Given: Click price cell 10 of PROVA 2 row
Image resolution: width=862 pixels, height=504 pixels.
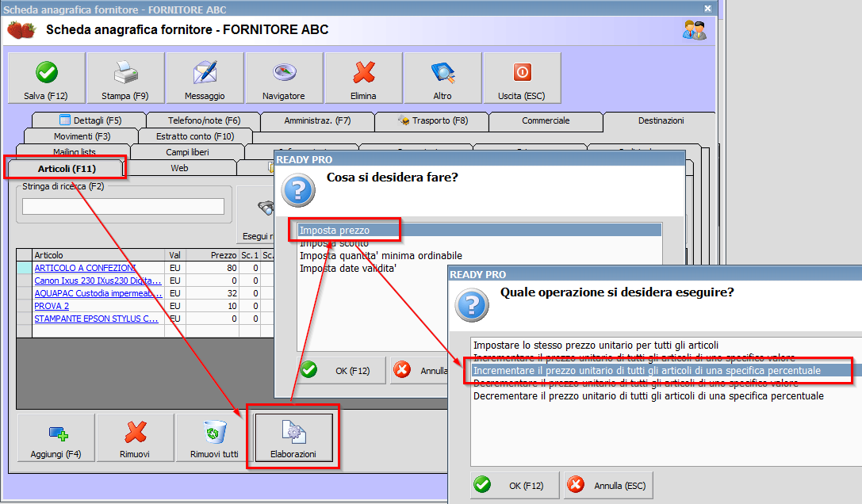Looking at the screenshot, I should 213,306.
